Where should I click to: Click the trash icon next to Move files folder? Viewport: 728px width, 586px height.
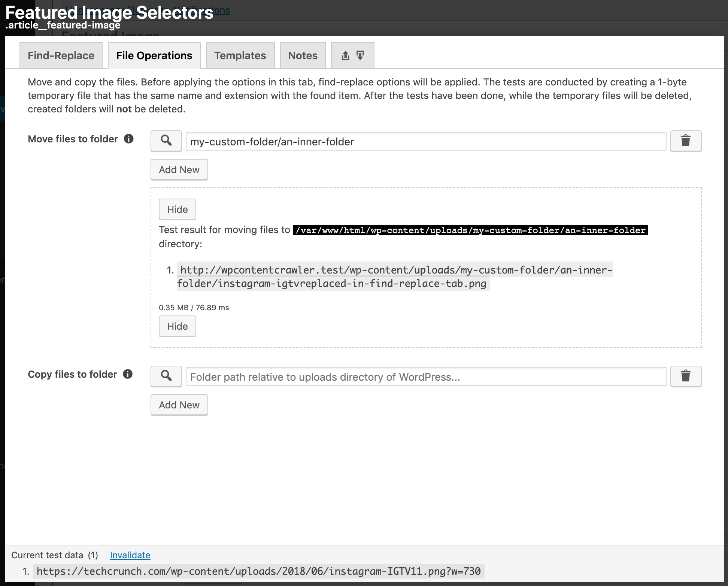(x=686, y=141)
